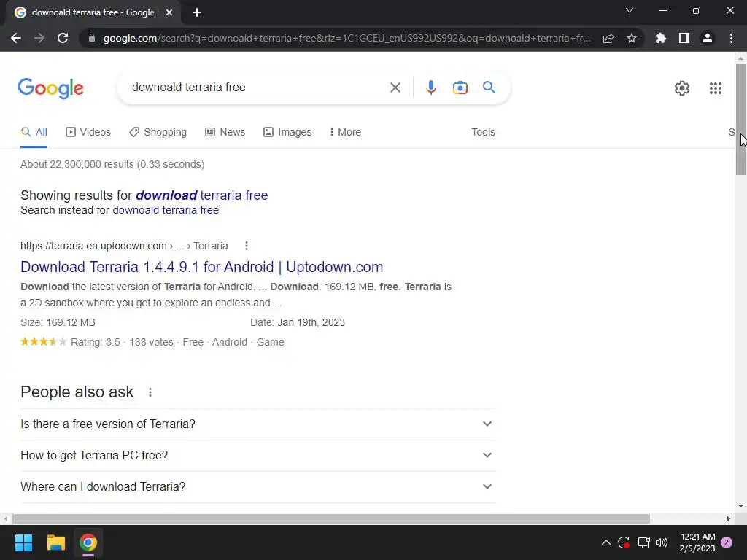747x560 pixels.
Task: Start a voice search with microphone
Action: (430, 87)
